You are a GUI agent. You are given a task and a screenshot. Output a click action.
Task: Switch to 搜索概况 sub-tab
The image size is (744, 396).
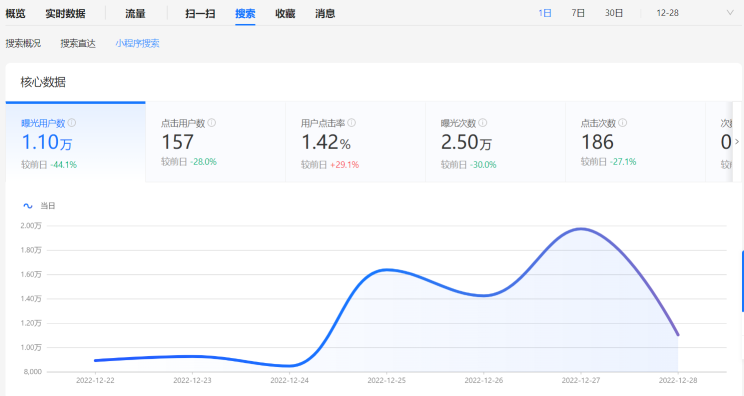click(x=23, y=44)
